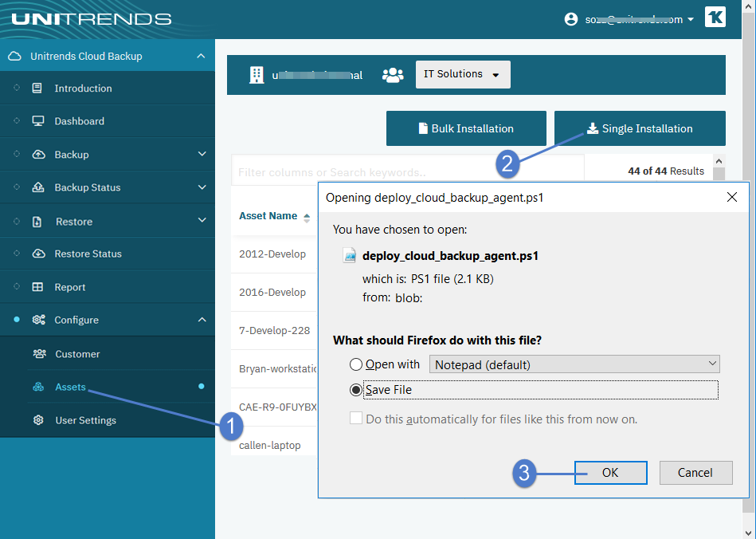Click the Restore file icon
This screenshot has height=539, width=756.
click(37, 222)
